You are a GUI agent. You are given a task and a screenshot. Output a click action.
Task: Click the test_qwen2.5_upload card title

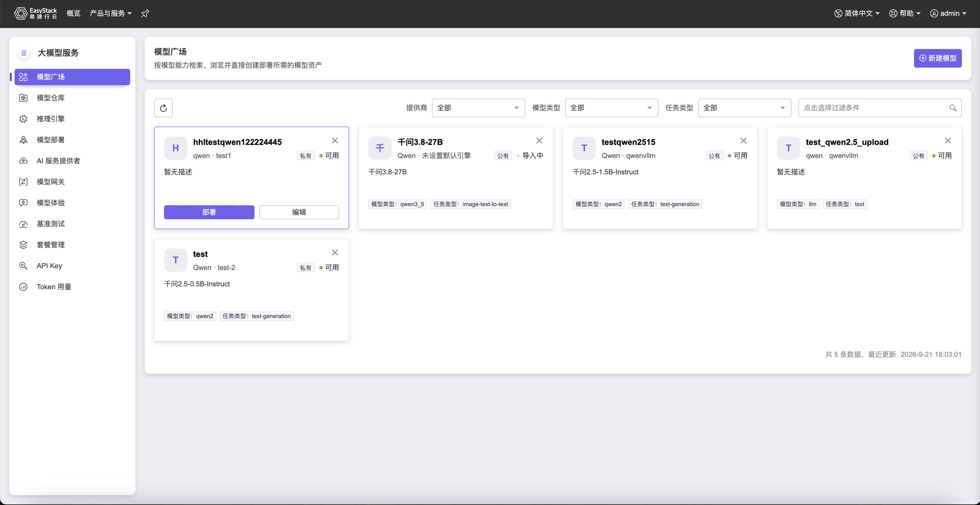point(847,142)
